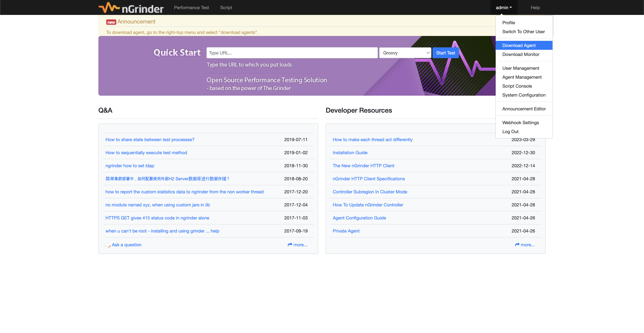The image size is (644, 333).
Task: Click the red new announcement badge
Action: pos(111,22)
